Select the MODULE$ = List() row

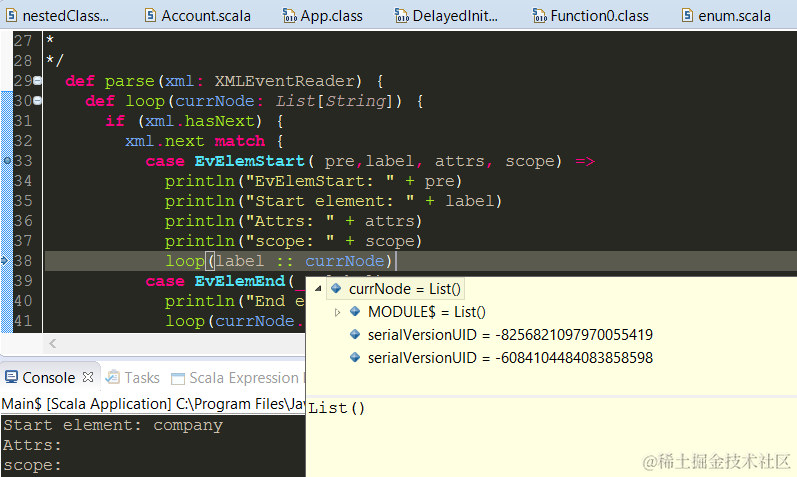point(418,312)
